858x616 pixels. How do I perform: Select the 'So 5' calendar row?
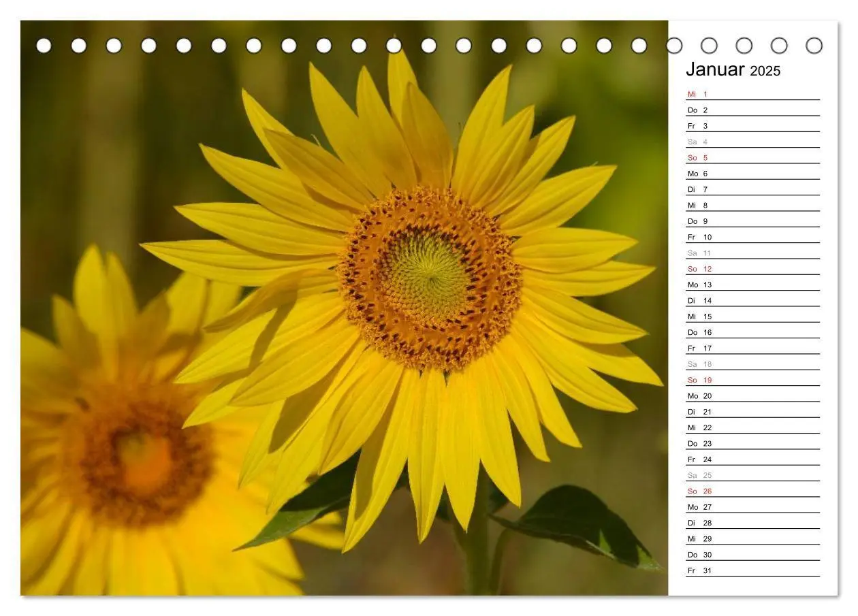[752, 157]
